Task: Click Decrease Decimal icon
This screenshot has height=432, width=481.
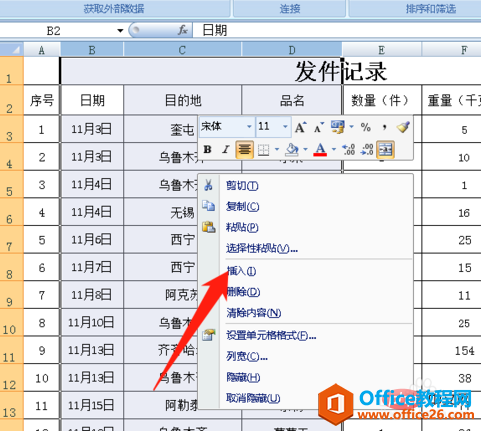Action: (367, 150)
